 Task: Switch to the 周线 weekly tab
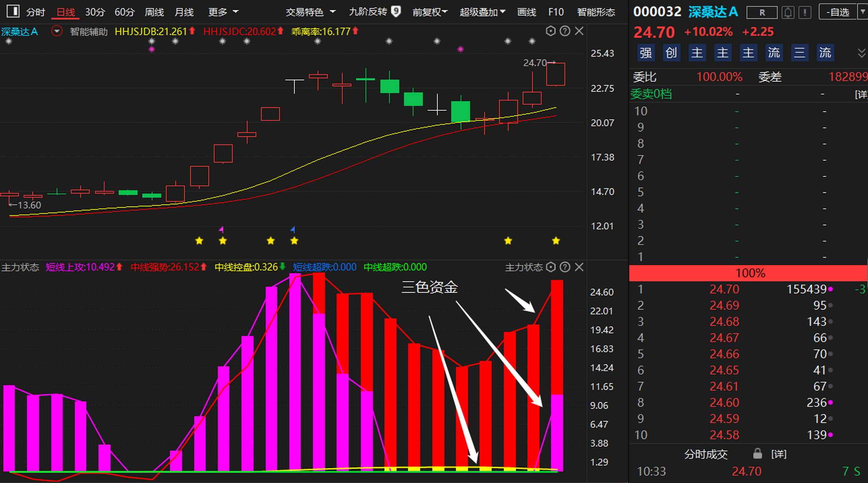pos(154,12)
